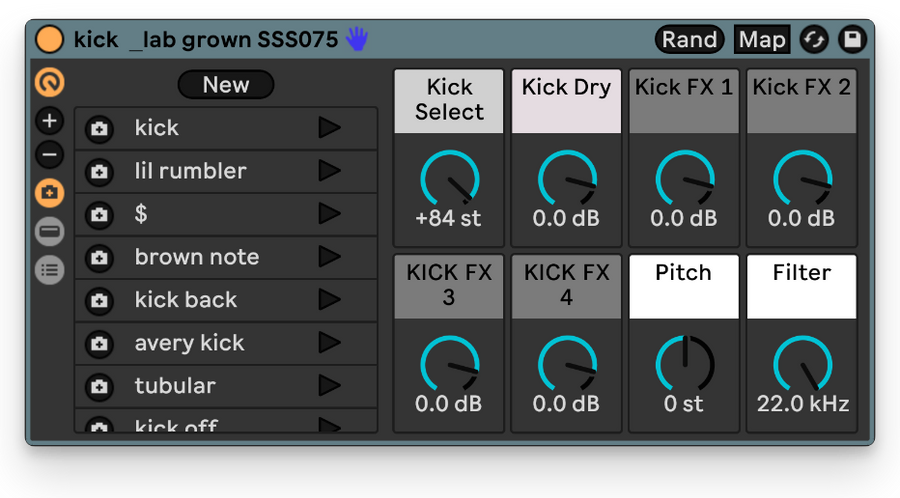Launch the 'kick back' variation
Viewport: 900px width, 498px height.
(x=329, y=299)
